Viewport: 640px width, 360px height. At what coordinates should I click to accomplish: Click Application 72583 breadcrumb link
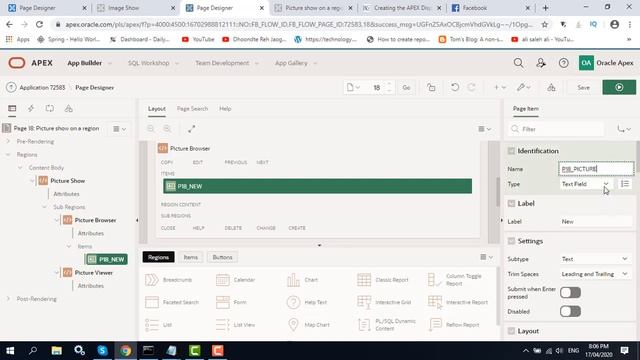click(42, 87)
